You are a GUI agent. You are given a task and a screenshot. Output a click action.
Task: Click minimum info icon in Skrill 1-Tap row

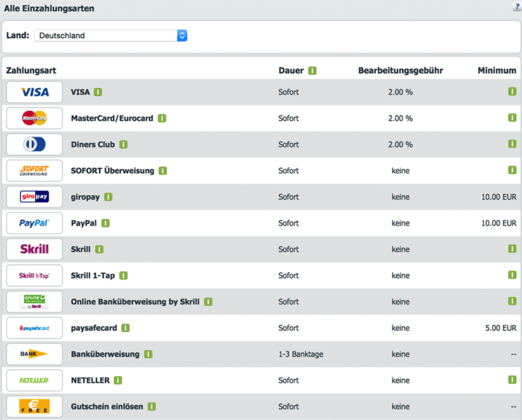(512, 275)
